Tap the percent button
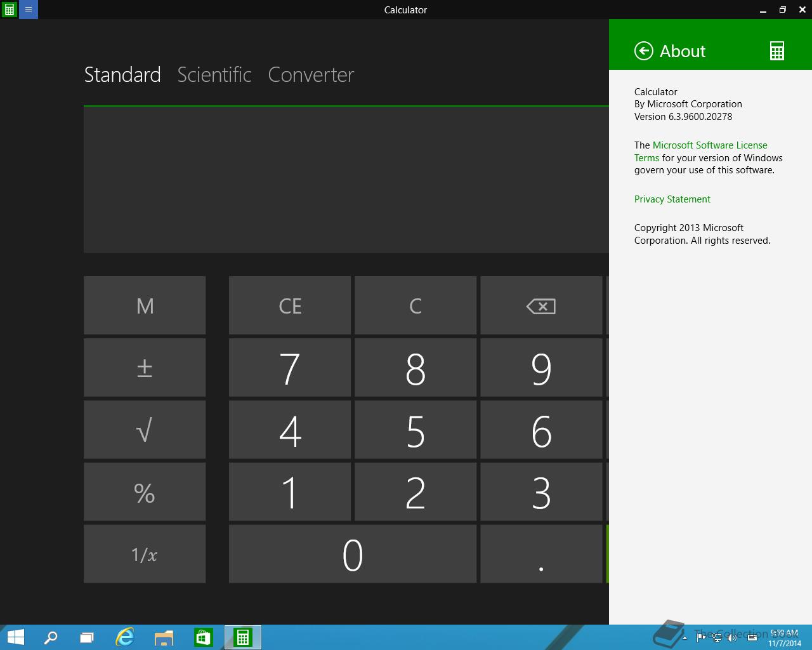 coord(145,492)
